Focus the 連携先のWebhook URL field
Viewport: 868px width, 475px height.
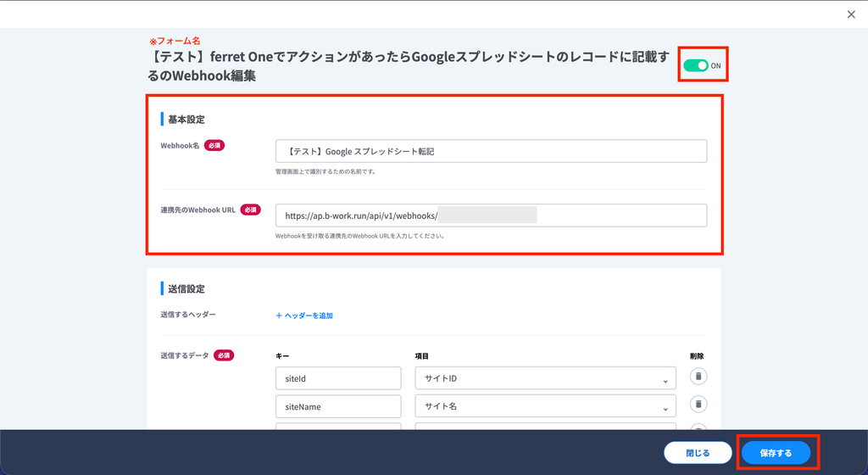(x=491, y=215)
